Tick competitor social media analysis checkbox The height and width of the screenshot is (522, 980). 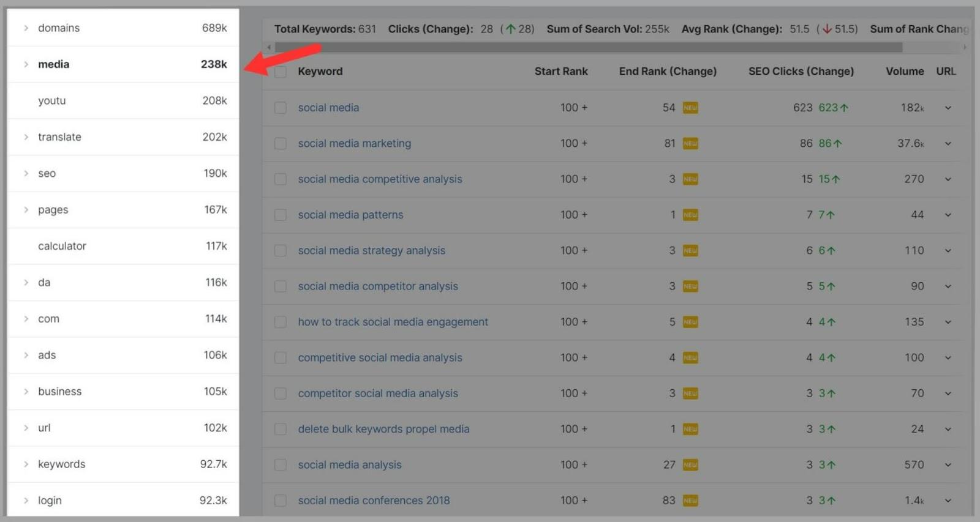click(x=281, y=393)
